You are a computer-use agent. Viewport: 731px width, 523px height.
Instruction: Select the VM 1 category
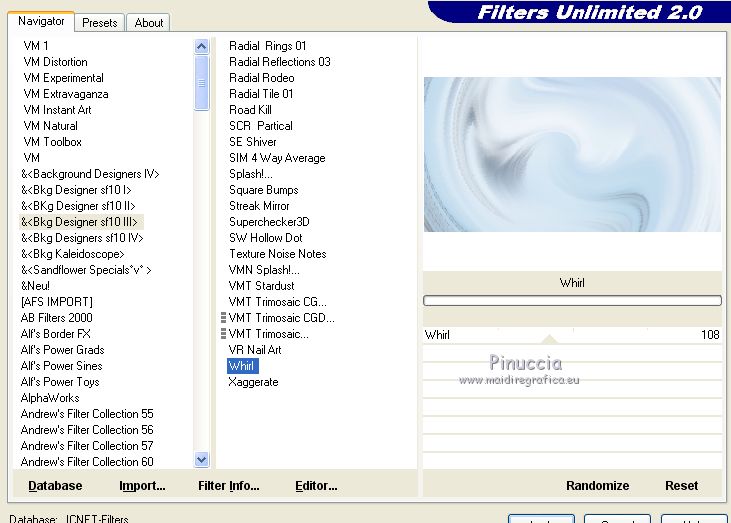[x=36, y=46]
